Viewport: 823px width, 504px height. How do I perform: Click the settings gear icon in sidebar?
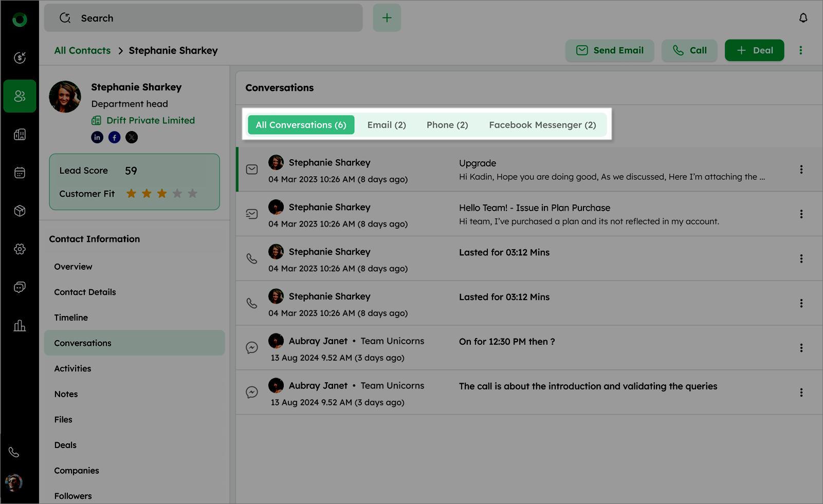(20, 249)
